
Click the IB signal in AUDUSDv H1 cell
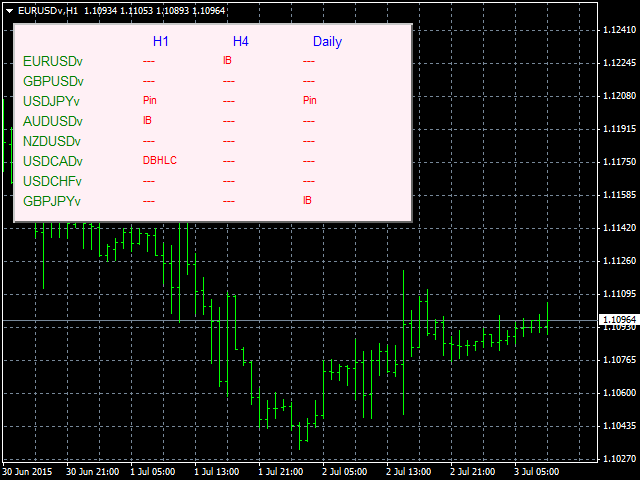(147, 120)
